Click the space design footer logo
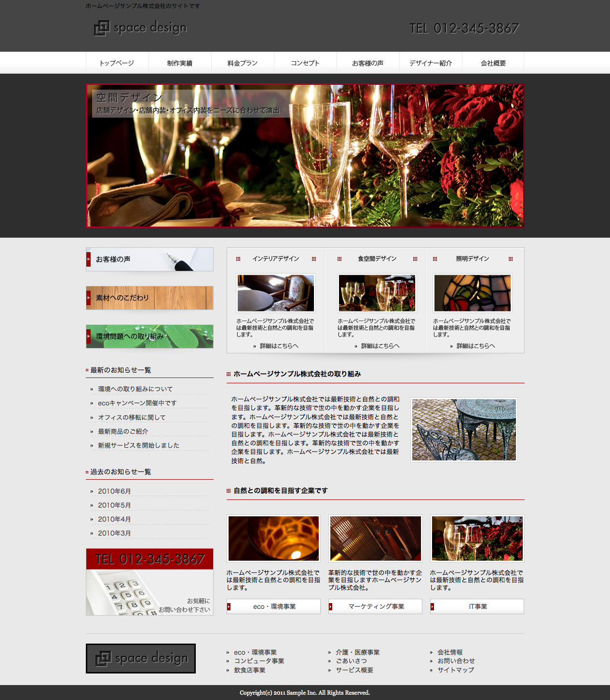Screen dimensions: 610x700 (x=141, y=658)
